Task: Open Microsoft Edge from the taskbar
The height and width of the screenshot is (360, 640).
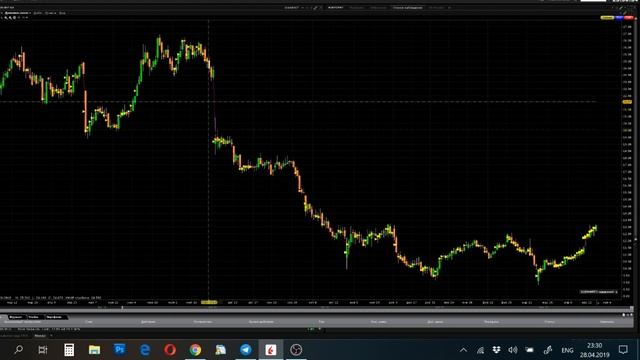Action: (145, 350)
